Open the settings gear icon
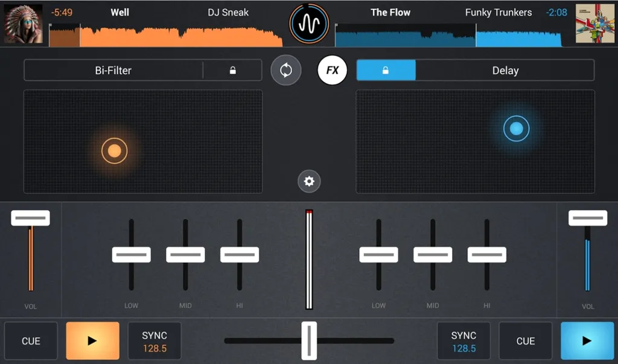Screen dimensions: 618x364 (309, 181)
